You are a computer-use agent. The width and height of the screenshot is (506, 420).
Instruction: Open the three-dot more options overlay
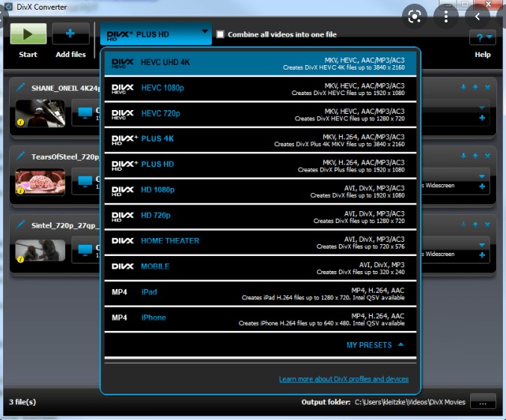[x=446, y=16]
